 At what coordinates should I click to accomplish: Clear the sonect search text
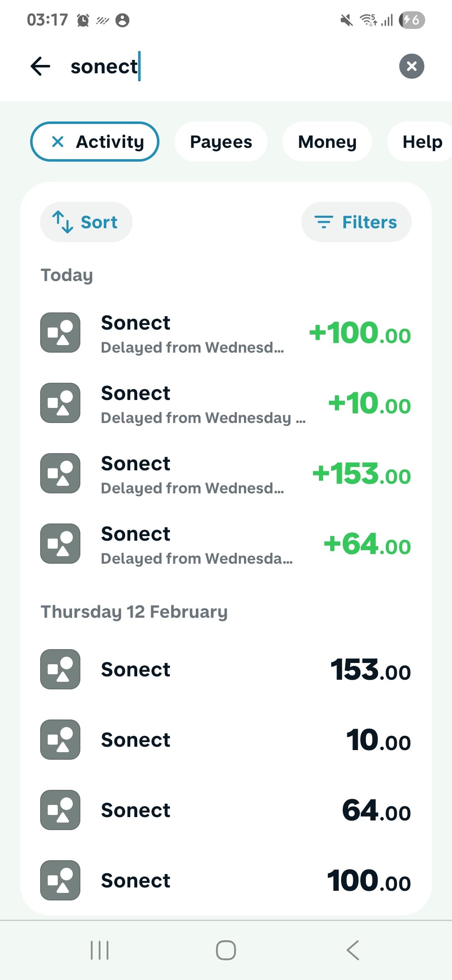click(x=411, y=66)
